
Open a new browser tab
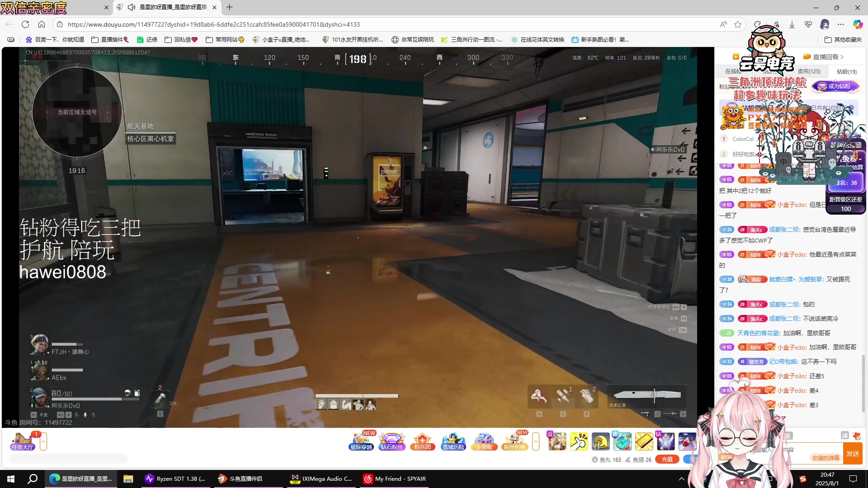pyautogui.click(x=230, y=7)
